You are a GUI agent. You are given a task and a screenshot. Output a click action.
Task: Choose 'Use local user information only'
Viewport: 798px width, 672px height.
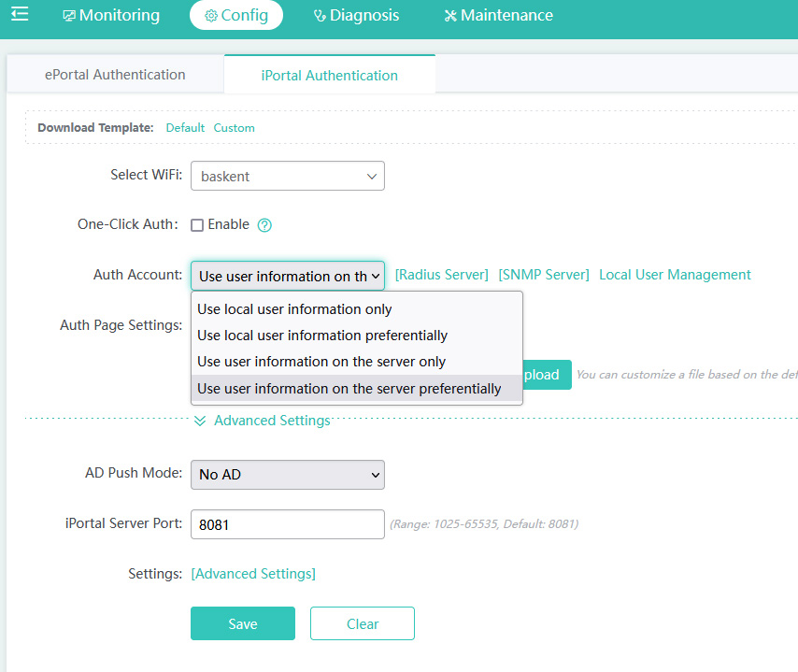coord(294,309)
